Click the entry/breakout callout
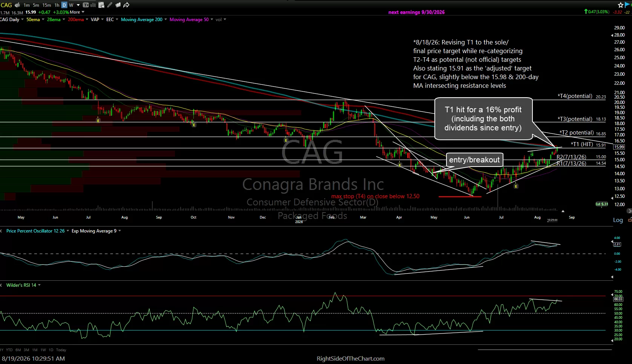632x364 pixels. click(474, 160)
